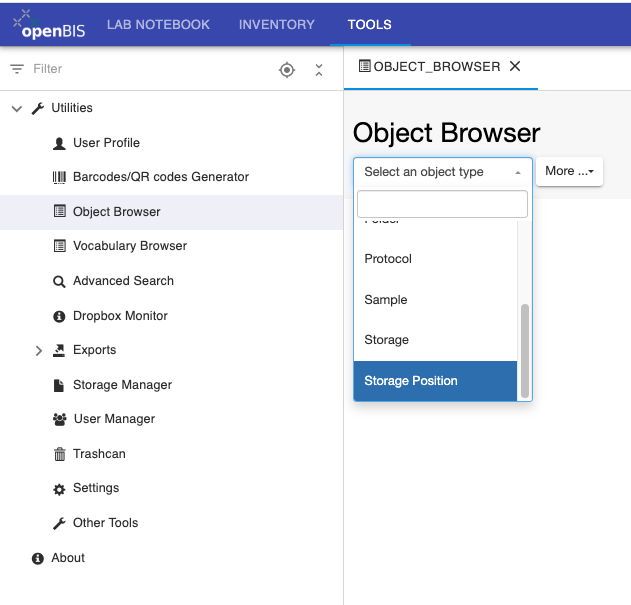
Task: Click the dropdown list scrollbar thumb
Action: coord(524,351)
